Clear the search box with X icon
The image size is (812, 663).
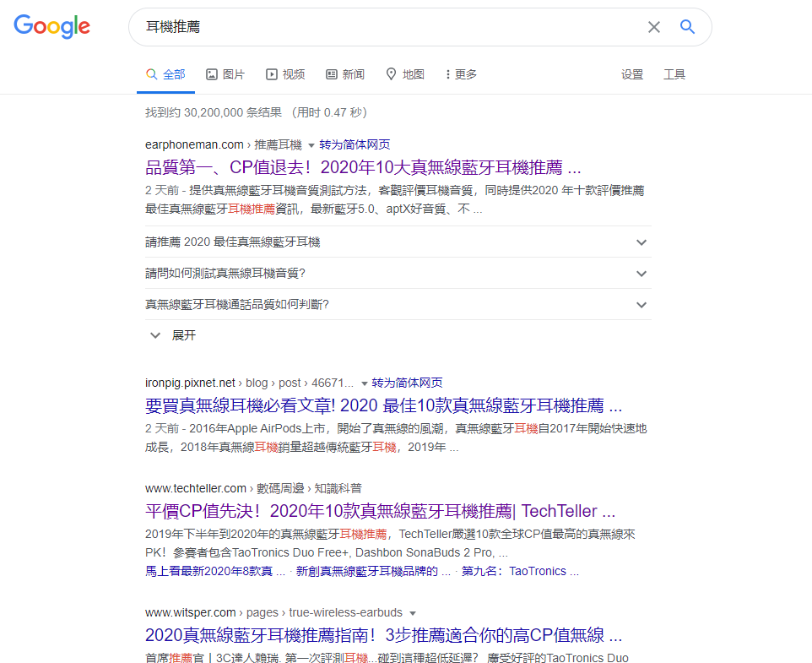click(653, 27)
